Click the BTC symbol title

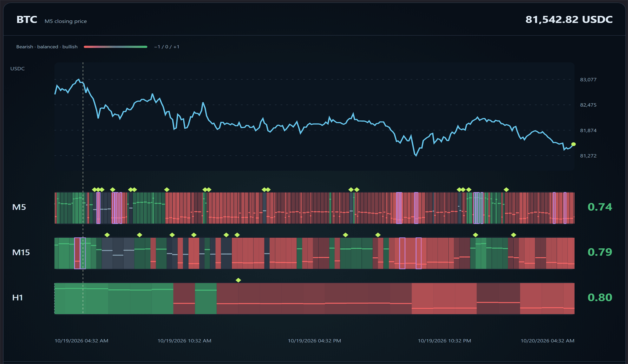click(27, 20)
